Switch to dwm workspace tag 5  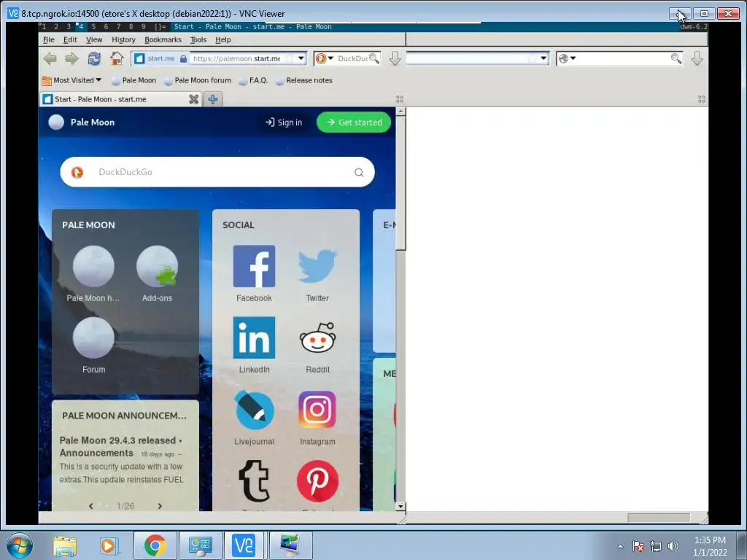[x=93, y=27]
